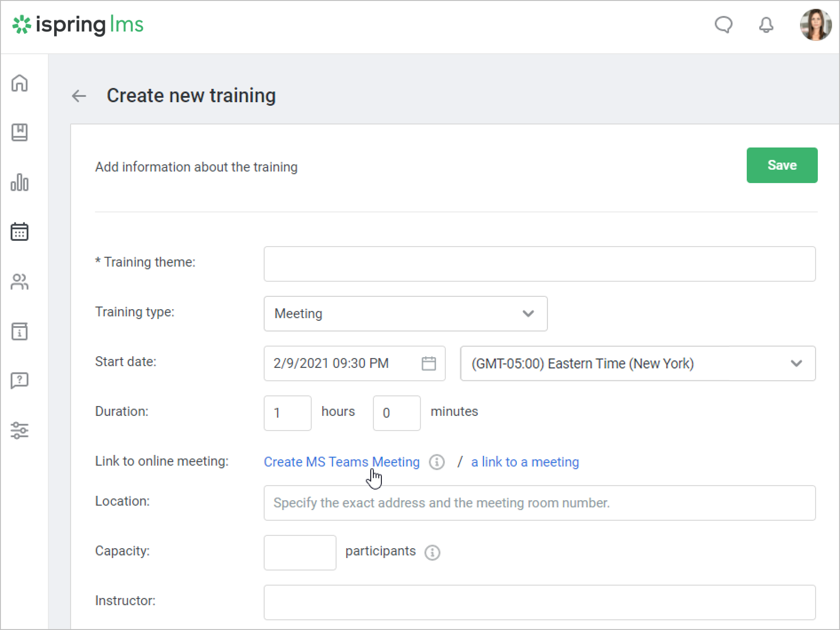Open the notifications bell
Viewport: 840px width, 630px height.
click(x=766, y=25)
